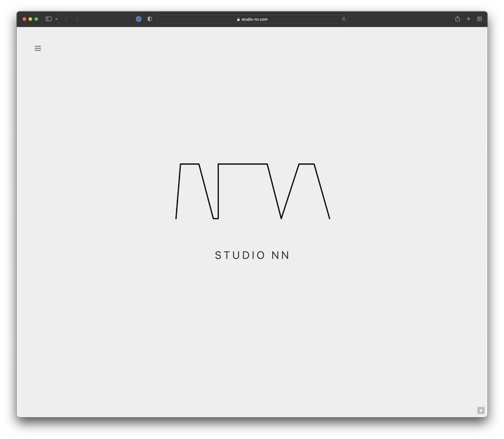Reload the page with the refresh icon
The width and height of the screenshot is (504, 439).
click(343, 19)
